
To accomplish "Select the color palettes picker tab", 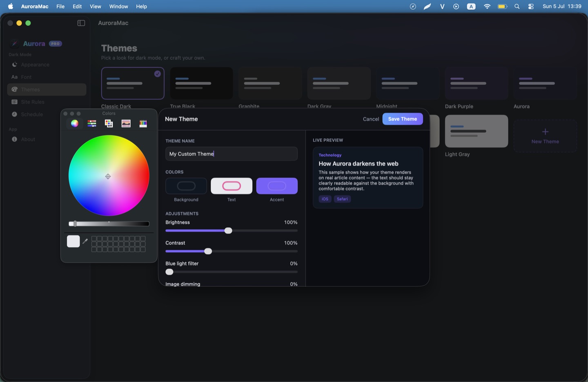I will (109, 123).
